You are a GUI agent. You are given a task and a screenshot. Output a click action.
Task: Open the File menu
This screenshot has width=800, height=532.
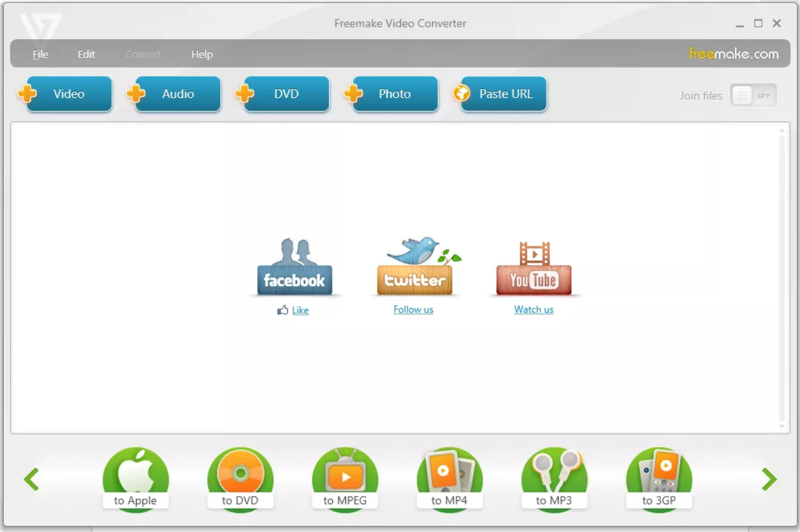(41, 54)
